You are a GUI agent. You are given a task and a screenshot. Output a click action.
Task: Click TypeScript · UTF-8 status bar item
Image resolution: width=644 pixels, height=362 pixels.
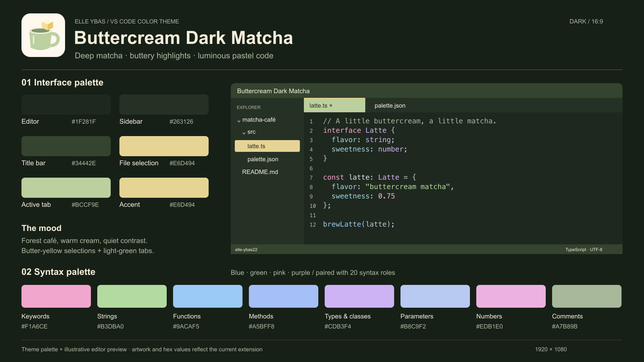tap(584, 250)
